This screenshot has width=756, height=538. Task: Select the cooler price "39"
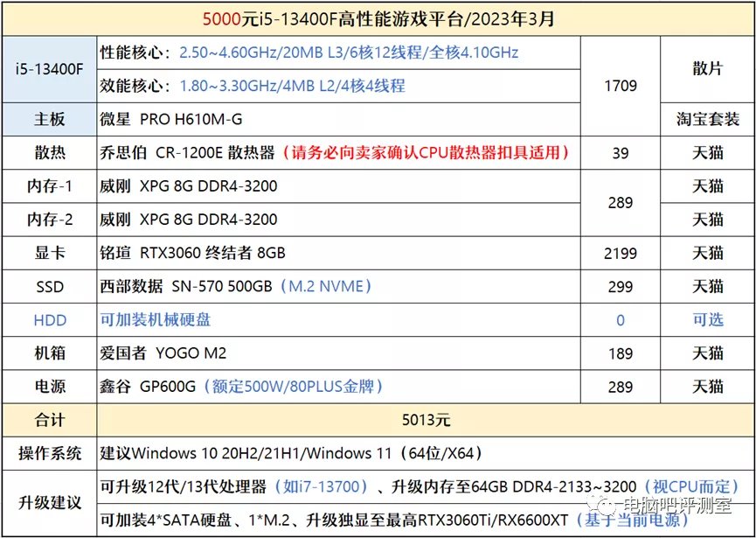pos(620,153)
